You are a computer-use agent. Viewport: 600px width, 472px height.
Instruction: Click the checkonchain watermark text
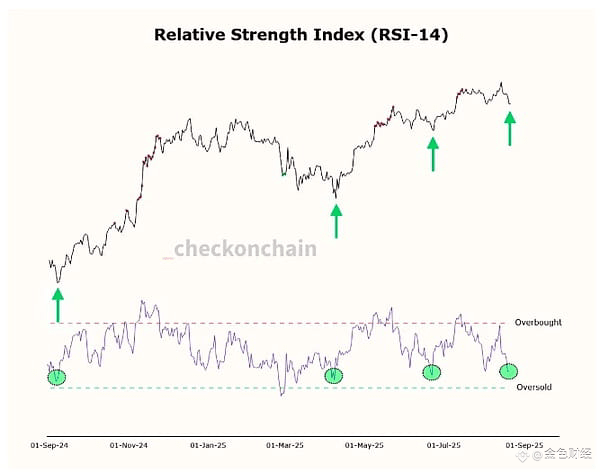[245, 249]
